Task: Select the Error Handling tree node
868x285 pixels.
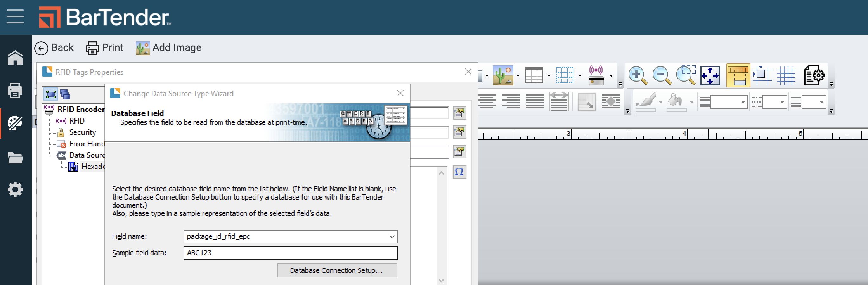Action: click(x=81, y=144)
